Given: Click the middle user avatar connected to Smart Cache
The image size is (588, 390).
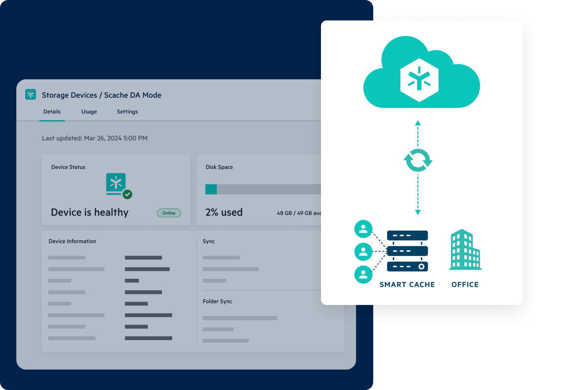Looking at the screenshot, I should [363, 252].
